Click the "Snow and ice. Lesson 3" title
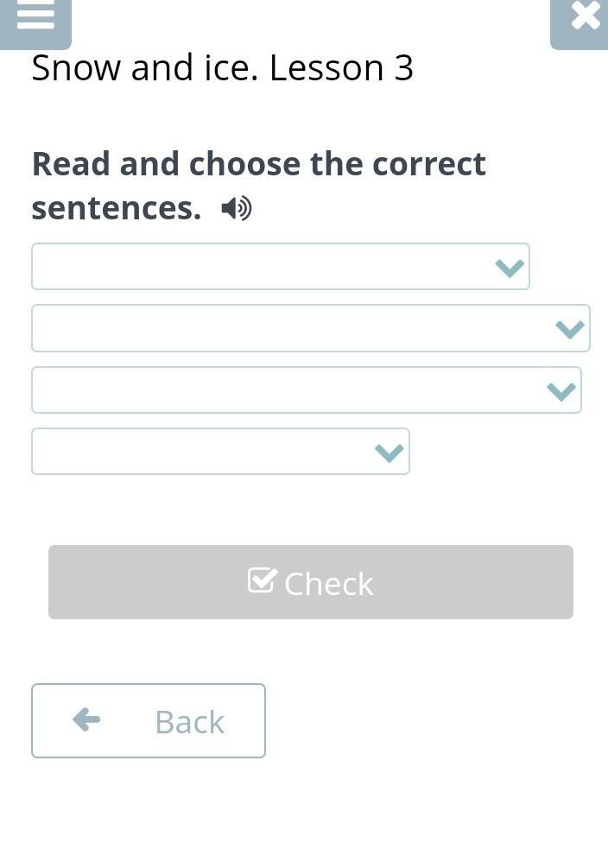Image resolution: width=608 pixels, height=868 pixels. (x=222, y=68)
